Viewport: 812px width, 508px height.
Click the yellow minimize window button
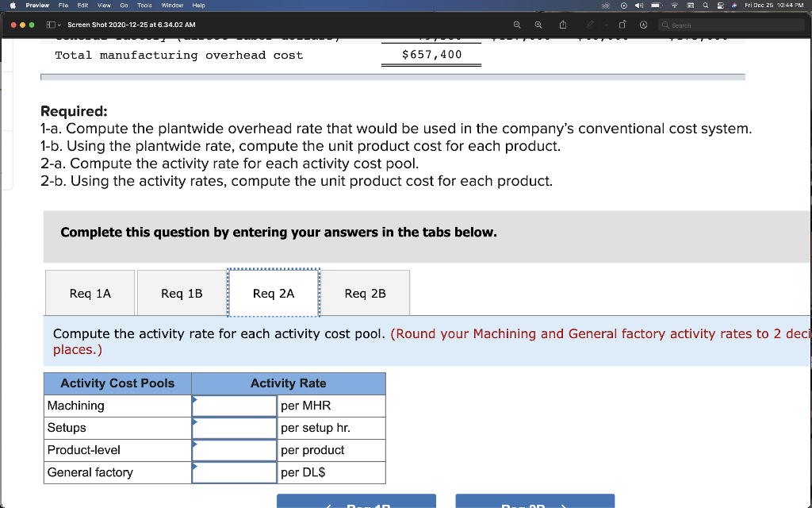pyautogui.click(x=23, y=25)
